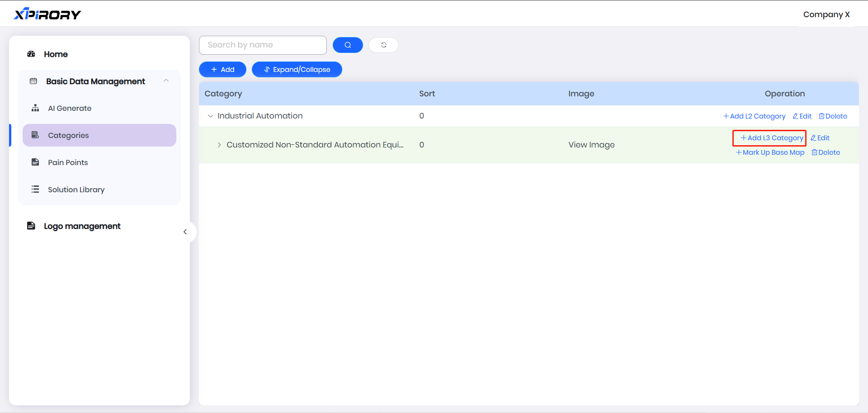Screen dimensions: 868x413
Task: Click the Add button
Action: [222, 69]
